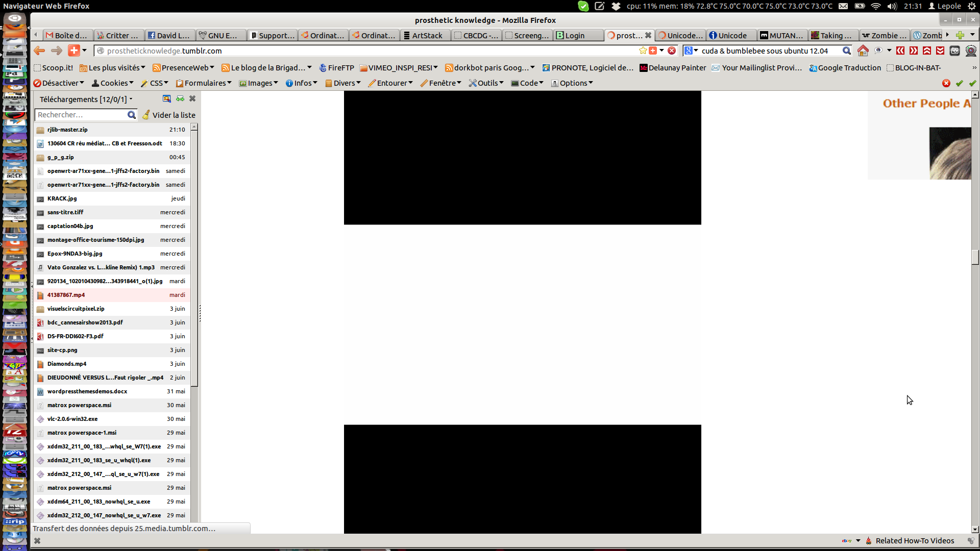Open the search engine selector dropdown
The image size is (980, 551).
point(691,51)
